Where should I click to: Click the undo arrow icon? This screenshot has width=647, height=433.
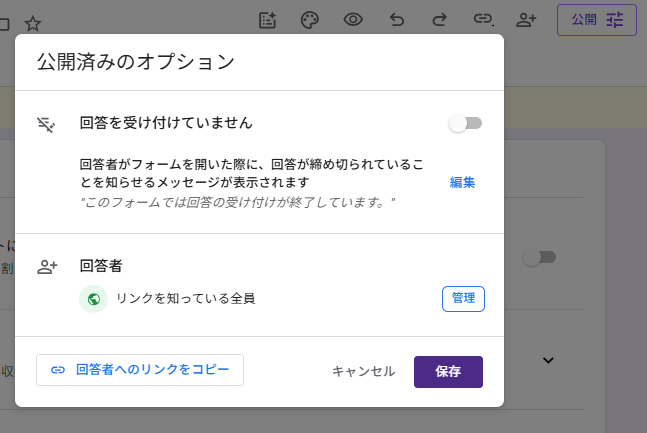pos(397,19)
